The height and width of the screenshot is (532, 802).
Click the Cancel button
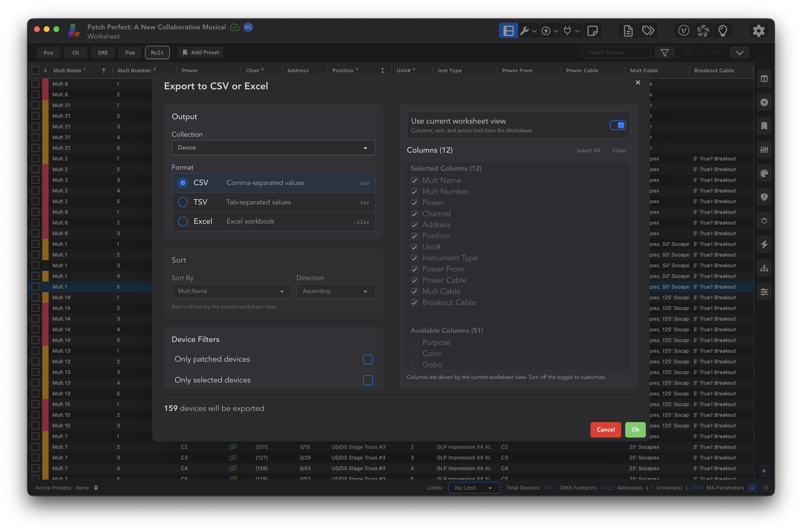[606, 430]
